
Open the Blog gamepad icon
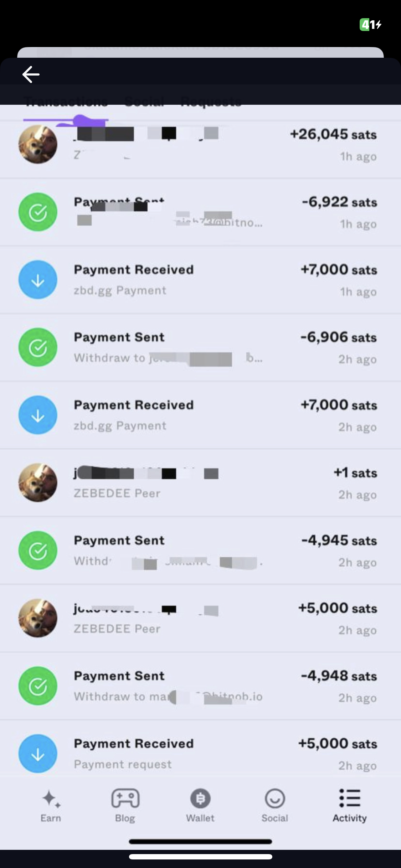(125, 798)
